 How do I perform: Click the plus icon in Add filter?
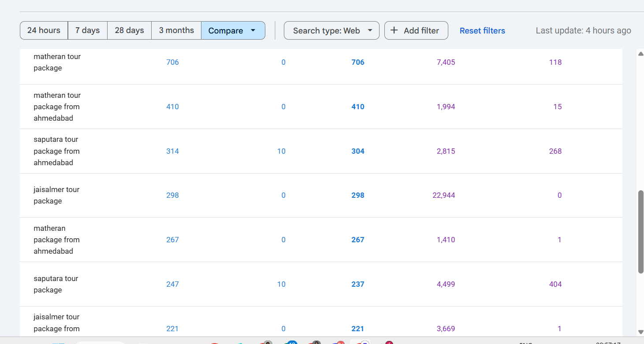point(394,30)
